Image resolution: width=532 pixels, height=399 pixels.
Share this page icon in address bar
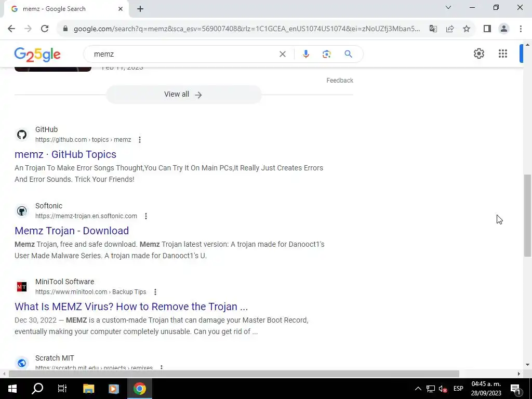pos(450,29)
